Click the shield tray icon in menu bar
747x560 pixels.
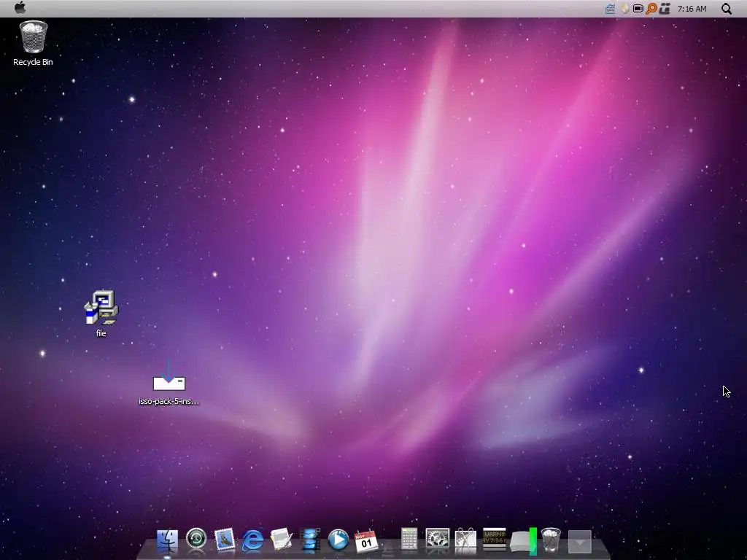(x=625, y=9)
